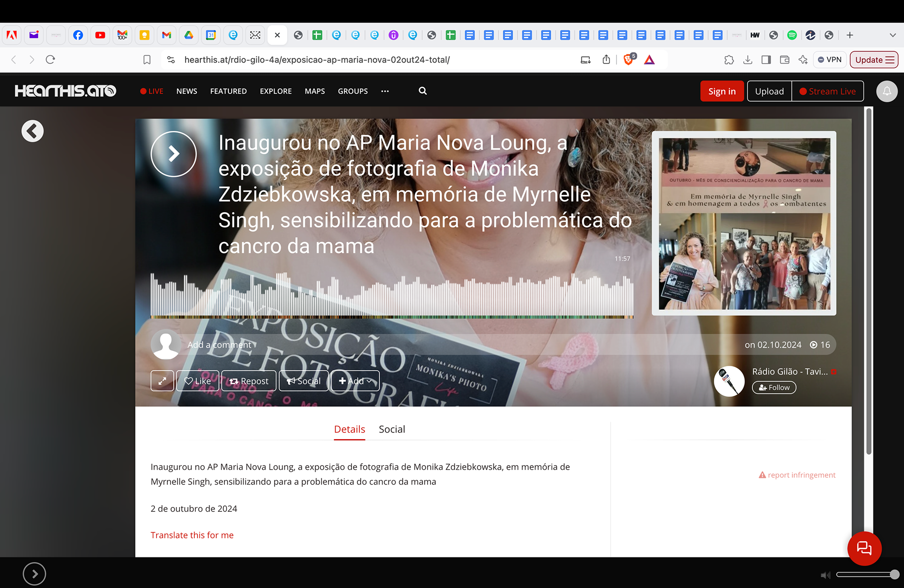This screenshot has height=588, width=904.
Task: Open the Brave Shields lion icon
Action: pyautogui.click(x=629, y=60)
